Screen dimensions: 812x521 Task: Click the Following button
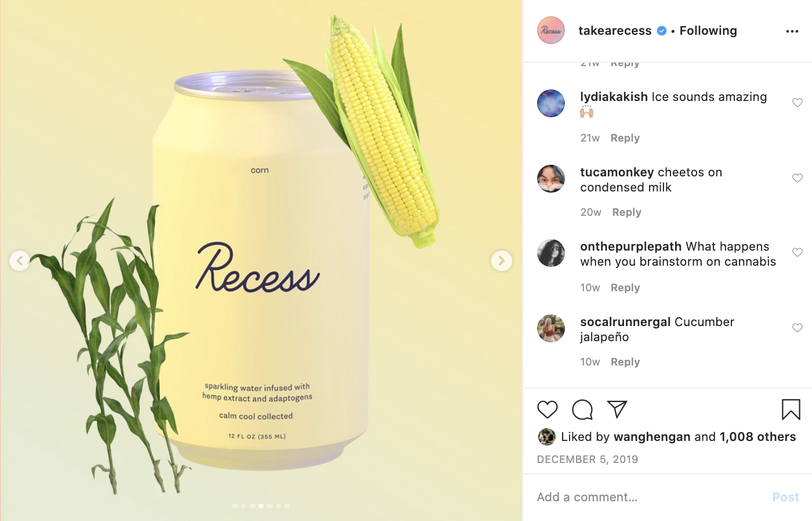708,31
